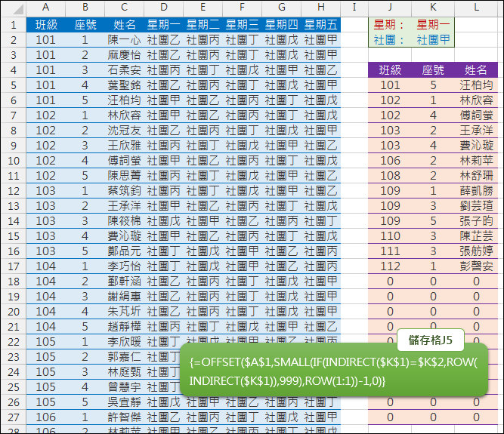Select the cell with name 陳筱棉
This screenshot has width=504, height=434.
(125, 221)
